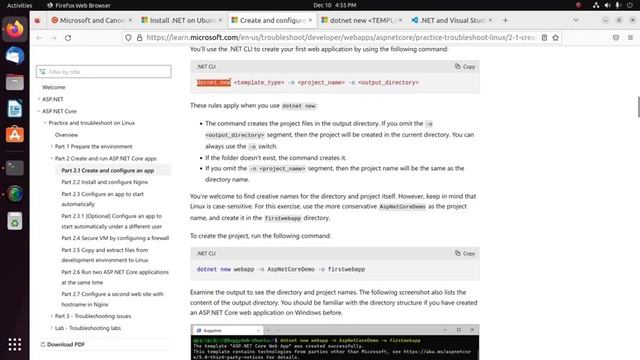This screenshot has width=640, height=360.
Task: Click the page vertical scrollbar
Action: [638, 107]
